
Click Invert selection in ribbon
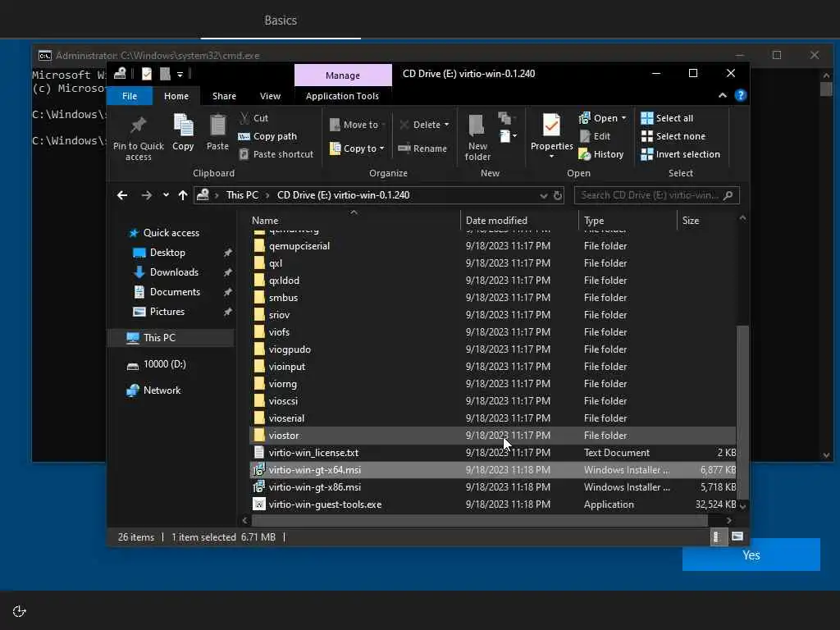tap(680, 154)
